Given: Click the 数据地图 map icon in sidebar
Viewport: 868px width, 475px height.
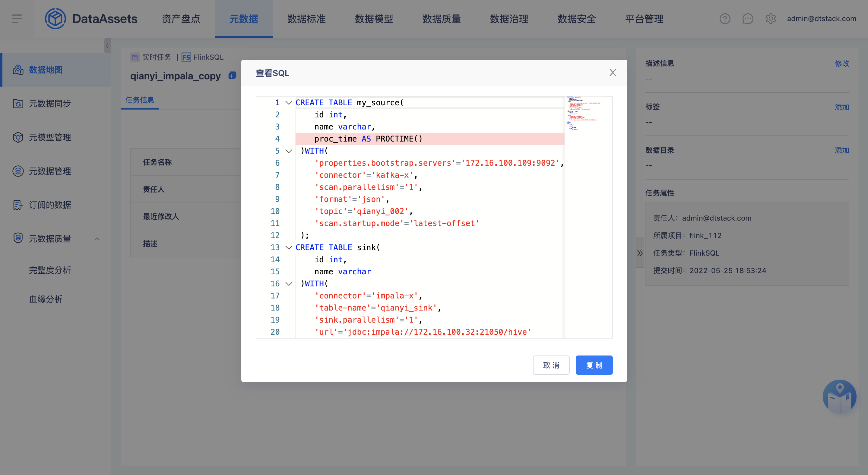Looking at the screenshot, I should (18, 70).
